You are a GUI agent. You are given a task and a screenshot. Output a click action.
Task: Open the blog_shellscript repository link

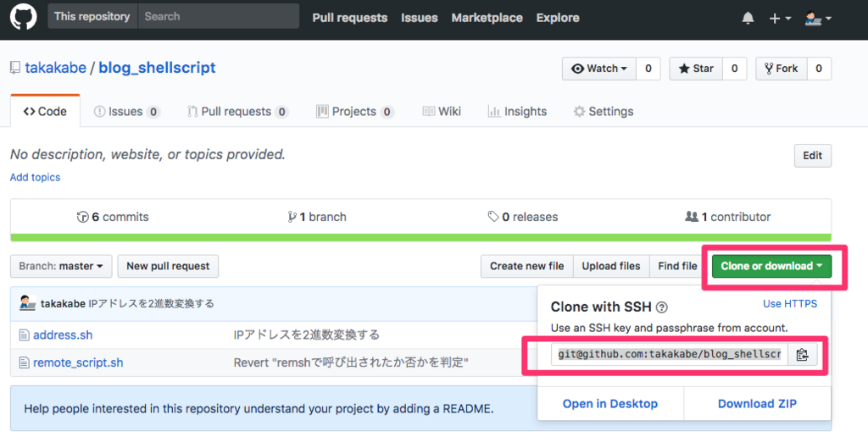pyautogui.click(x=157, y=68)
